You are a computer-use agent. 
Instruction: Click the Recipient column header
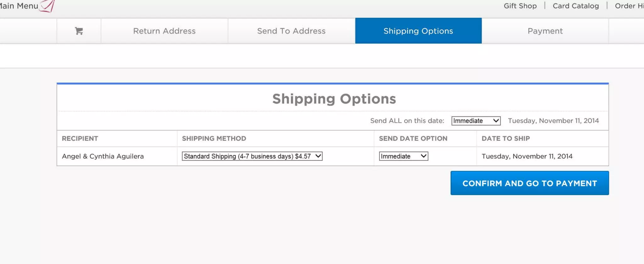pos(80,138)
